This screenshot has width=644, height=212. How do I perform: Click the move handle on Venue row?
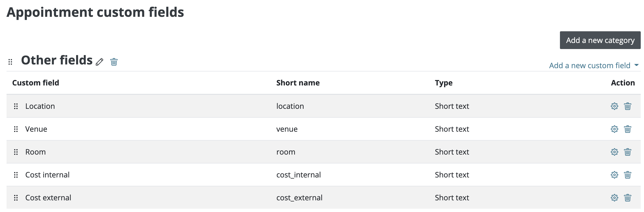[x=16, y=129]
